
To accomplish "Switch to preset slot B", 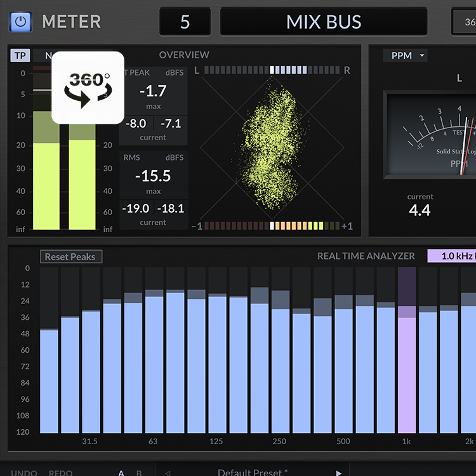I will click(139, 473).
